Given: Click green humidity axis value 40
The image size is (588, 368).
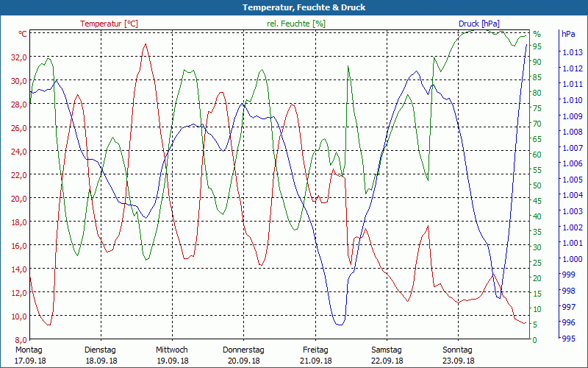Looking at the screenshot, I should [537, 216].
